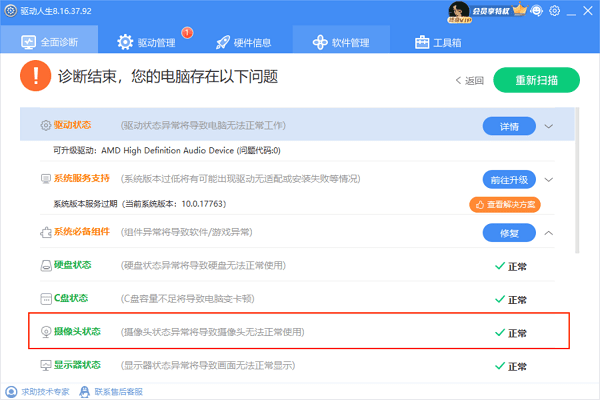The image size is (600, 400).
Task: Click the 重新扫描 rescan button
Action: pyautogui.click(x=536, y=80)
